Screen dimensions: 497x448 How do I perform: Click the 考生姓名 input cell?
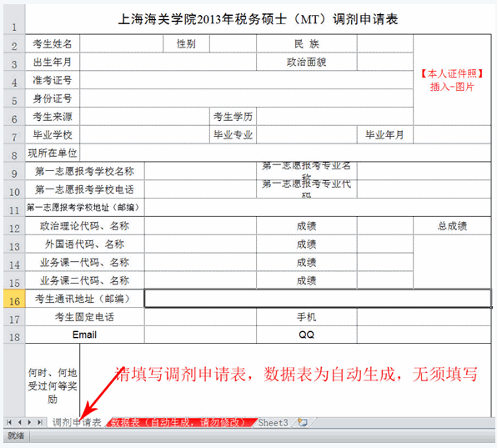122,43
